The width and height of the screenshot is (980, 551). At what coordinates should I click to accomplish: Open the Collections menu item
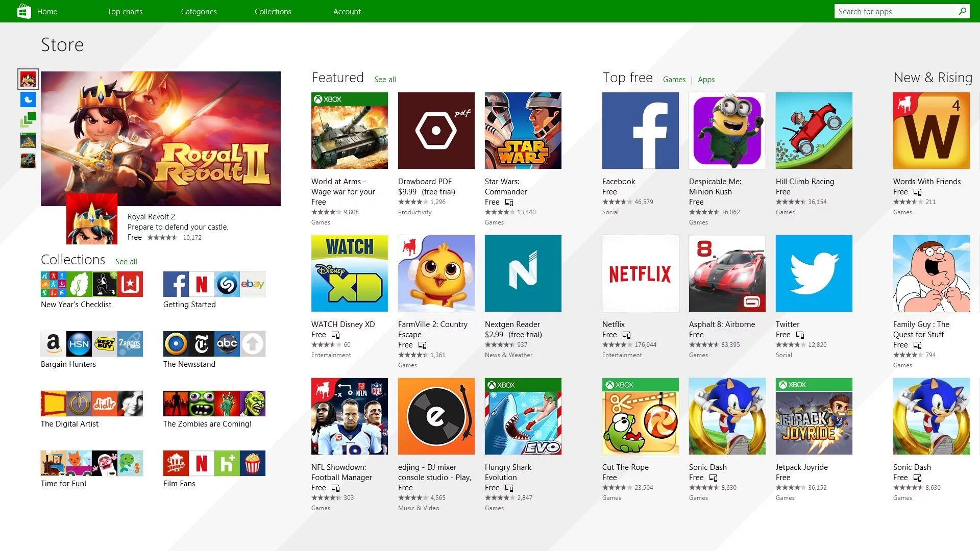pos(273,11)
